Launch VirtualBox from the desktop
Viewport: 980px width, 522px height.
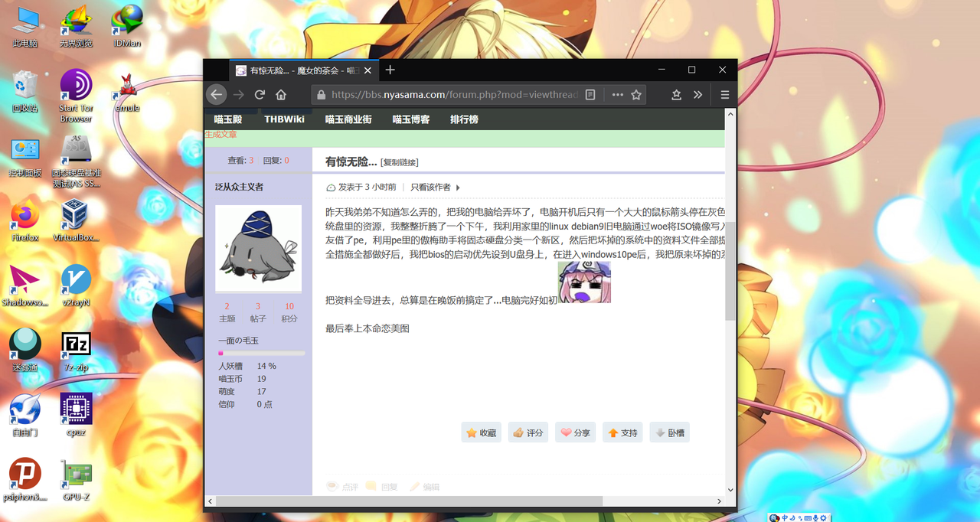point(76,221)
